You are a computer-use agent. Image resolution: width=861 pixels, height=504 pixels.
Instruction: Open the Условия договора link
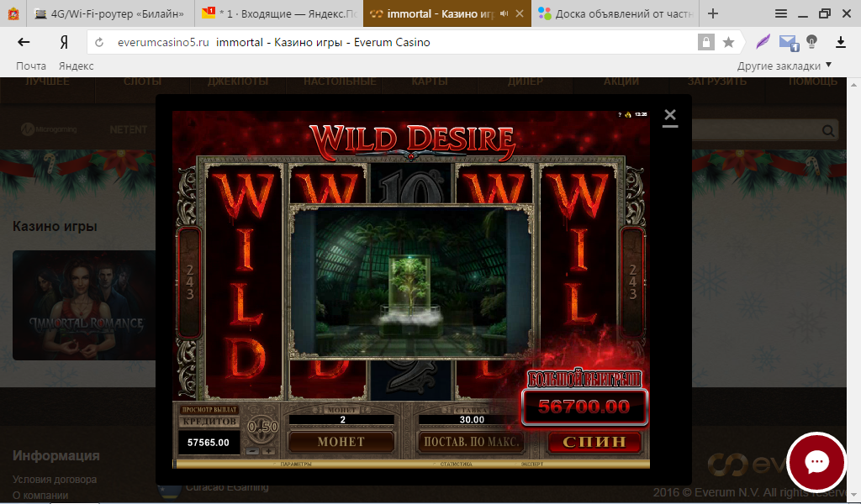pyautogui.click(x=55, y=480)
